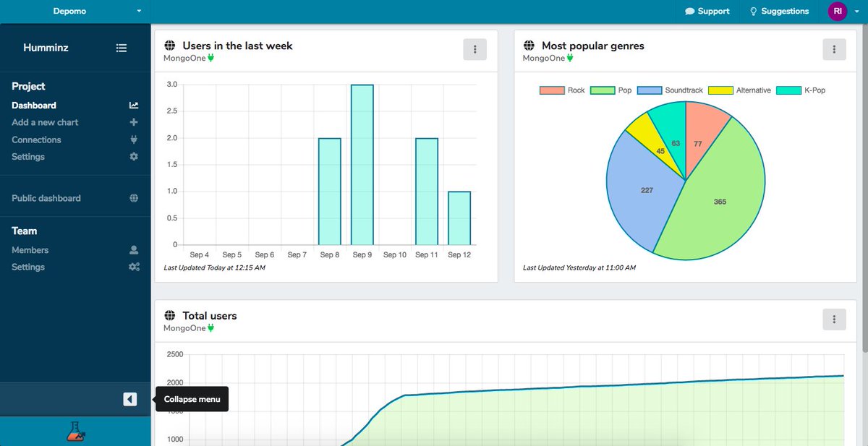868x446 pixels.
Task: Open the team Members item
Action: pyautogui.click(x=30, y=250)
